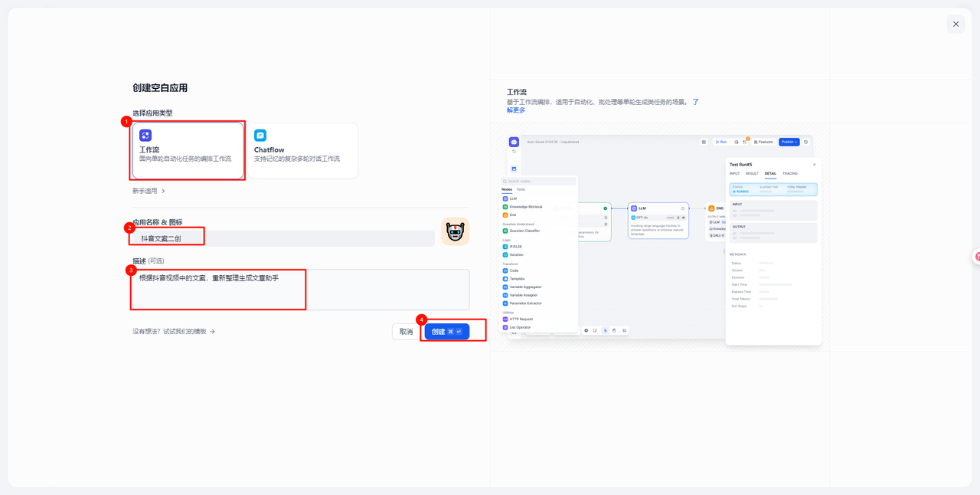Open the 了解更多 link

tap(516, 110)
